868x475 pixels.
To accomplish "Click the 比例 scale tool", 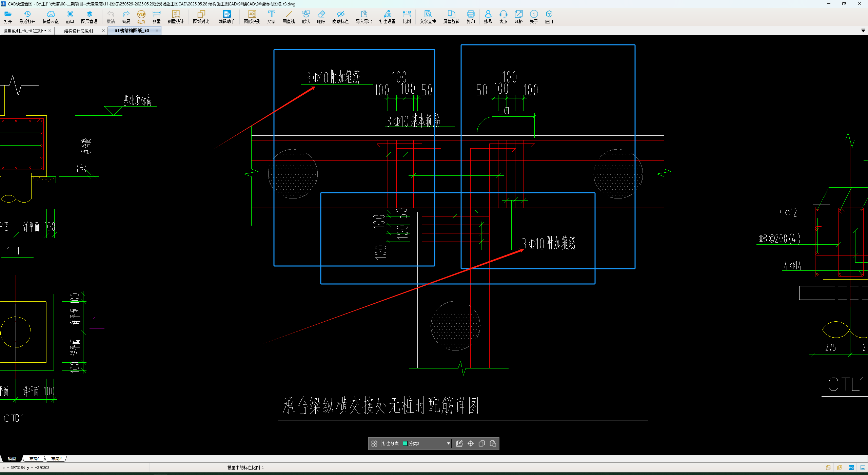I will (407, 17).
